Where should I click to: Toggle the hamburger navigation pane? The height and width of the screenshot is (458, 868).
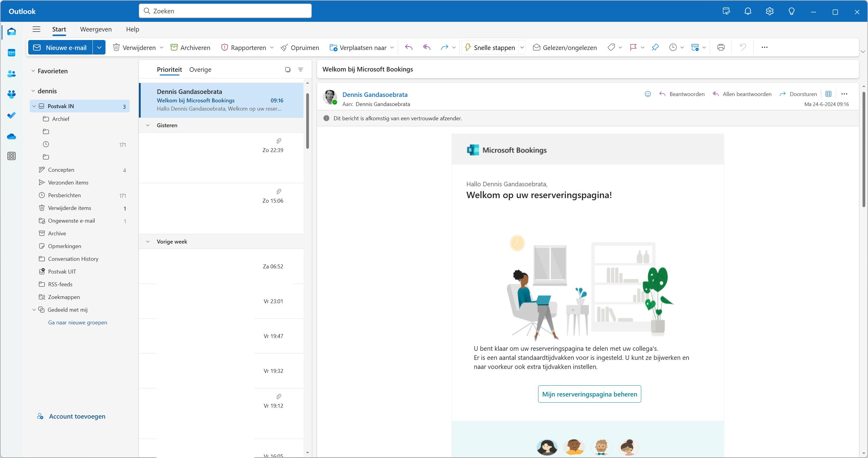click(36, 29)
